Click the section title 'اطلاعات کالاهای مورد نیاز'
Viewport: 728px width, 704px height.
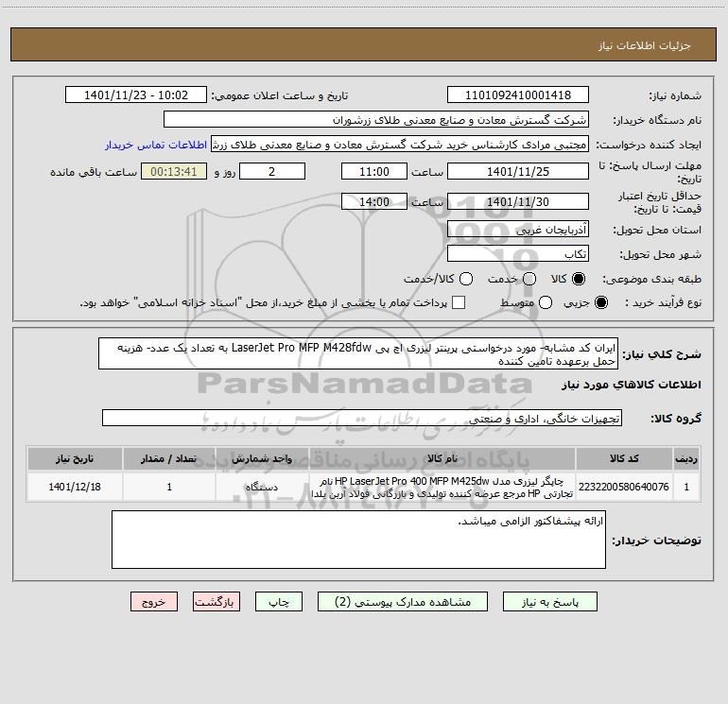click(x=631, y=385)
